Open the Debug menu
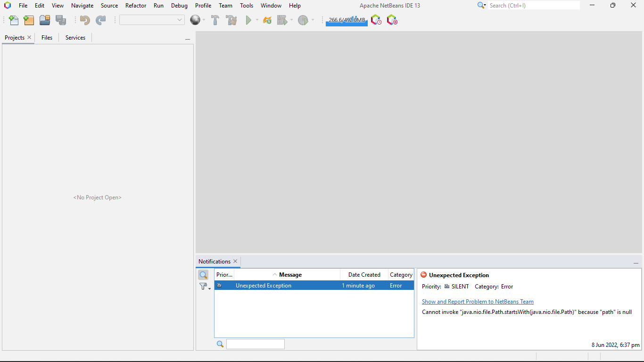Screen dimensions: 644x362 coord(179,5)
